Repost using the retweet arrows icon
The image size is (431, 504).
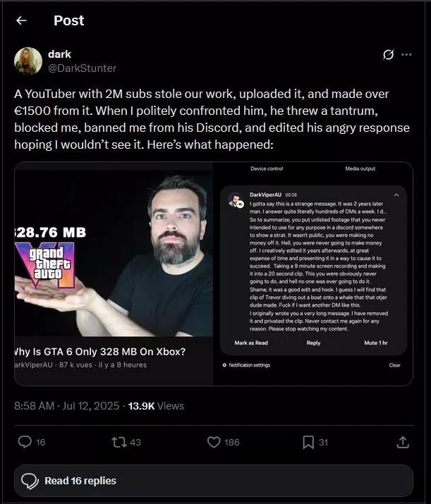(119, 442)
